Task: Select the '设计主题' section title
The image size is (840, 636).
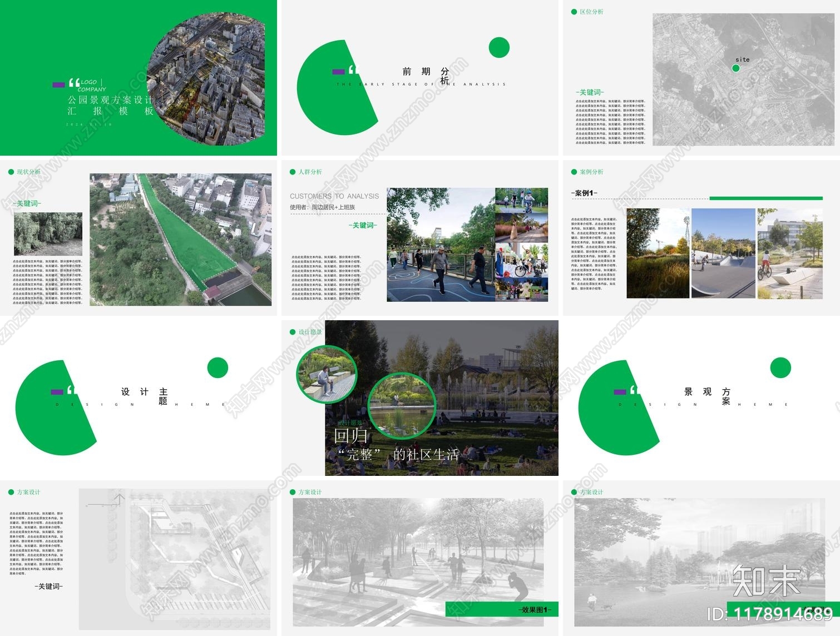Action: click(144, 395)
